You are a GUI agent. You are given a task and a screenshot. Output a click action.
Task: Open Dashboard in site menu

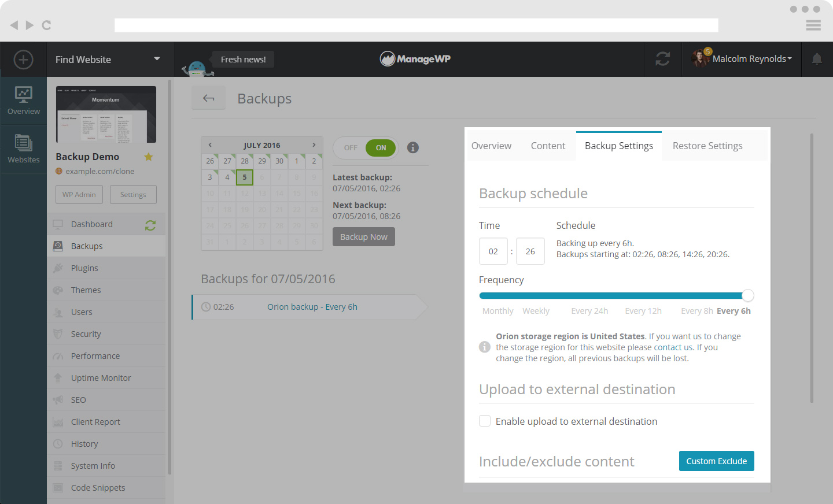click(106, 224)
